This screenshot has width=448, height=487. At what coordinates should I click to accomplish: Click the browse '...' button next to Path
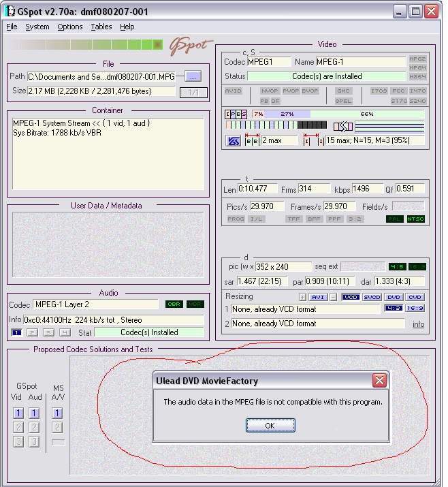(x=193, y=76)
